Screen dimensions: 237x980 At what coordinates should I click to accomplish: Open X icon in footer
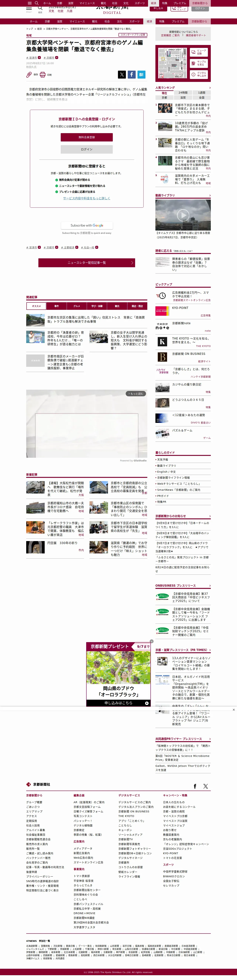pyautogui.click(x=206, y=786)
